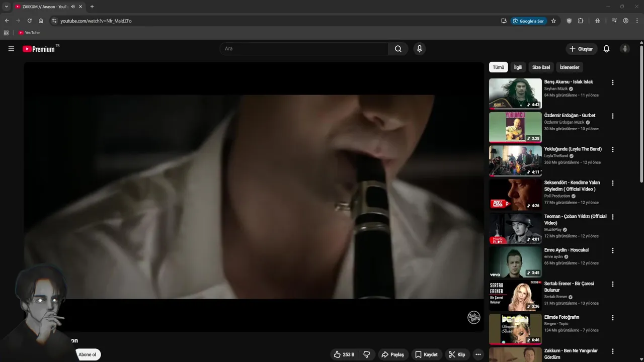Open options for Barış Akarsu - Islak Islak
This screenshot has height=362, width=644.
612,82
